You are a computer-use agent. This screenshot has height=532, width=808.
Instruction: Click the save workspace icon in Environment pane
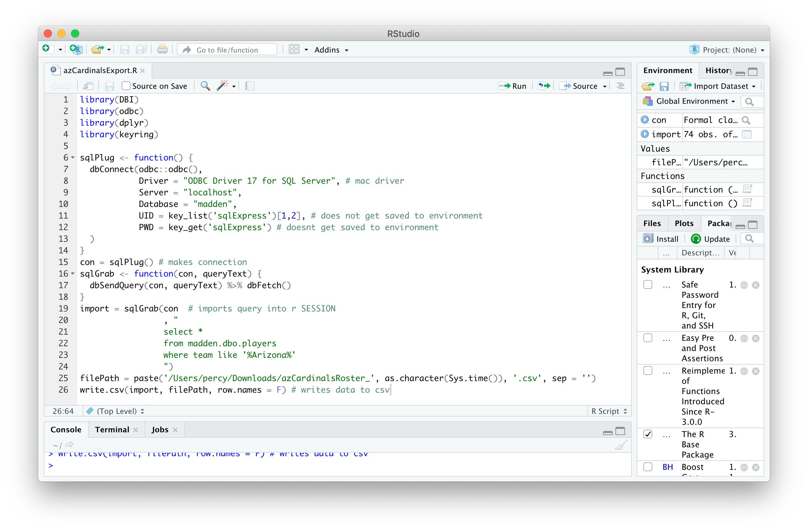pos(664,86)
